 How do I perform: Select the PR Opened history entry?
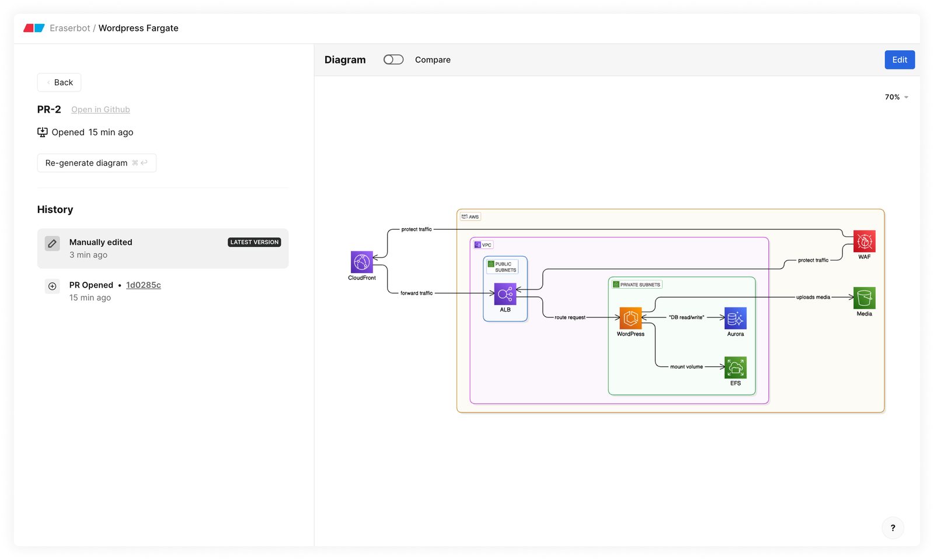pyautogui.click(x=163, y=291)
